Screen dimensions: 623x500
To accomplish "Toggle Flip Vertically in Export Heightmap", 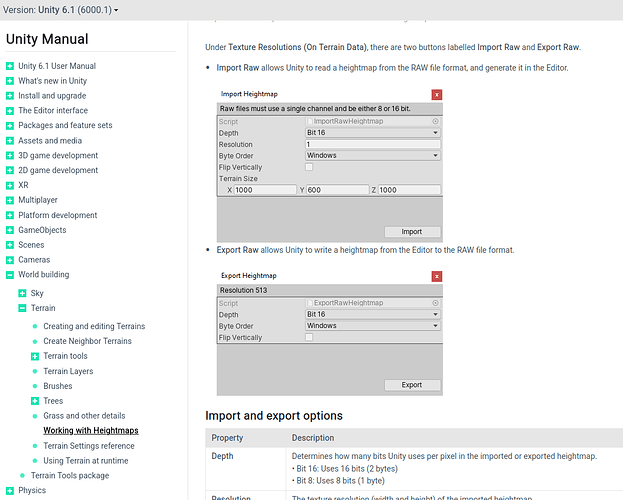I will [309, 337].
